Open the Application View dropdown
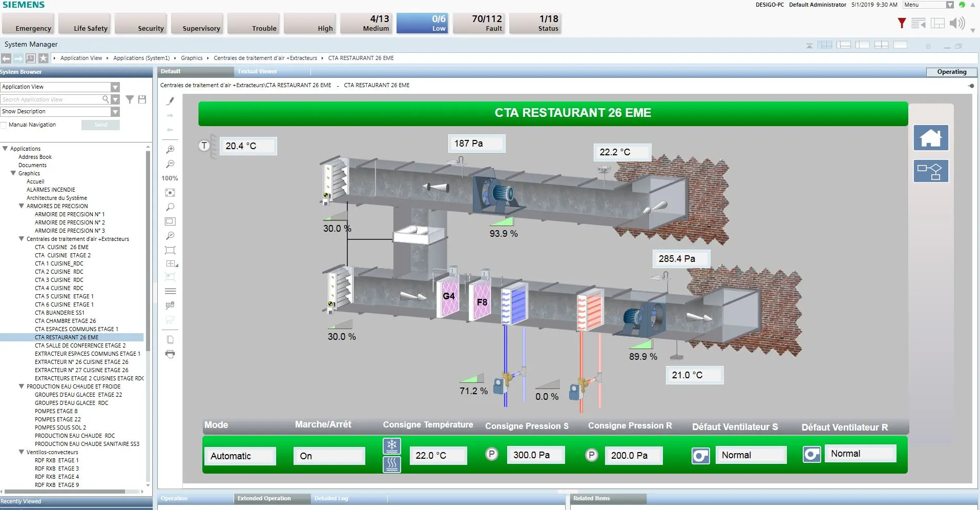The width and height of the screenshot is (980, 510). tap(115, 87)
